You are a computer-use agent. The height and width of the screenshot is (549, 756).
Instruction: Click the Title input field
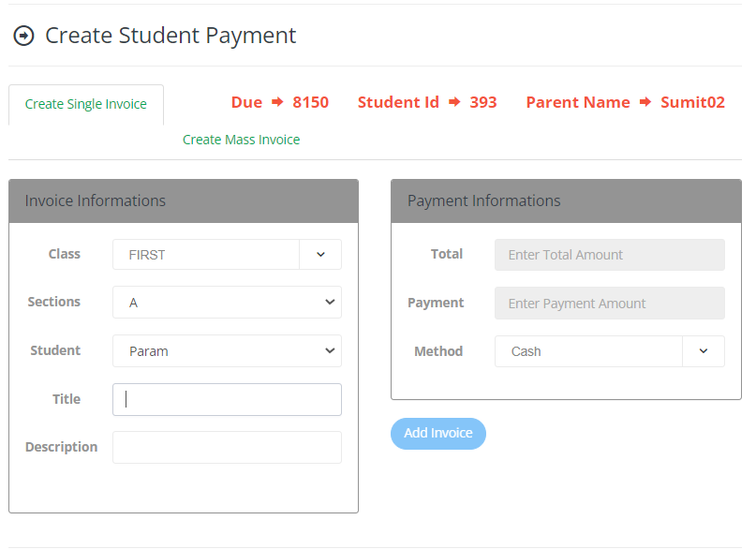pyautogui.click(x=227, y=399)
